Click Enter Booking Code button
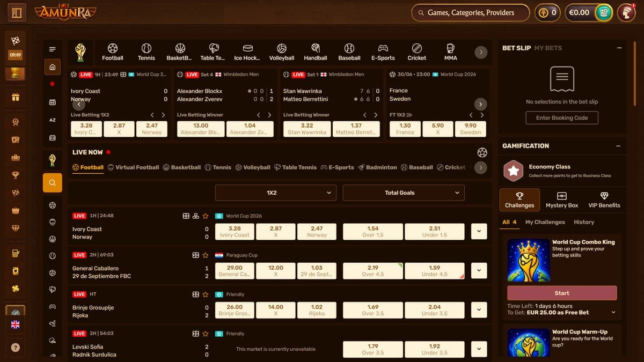The image size is (644, 362). click(562, 118)
